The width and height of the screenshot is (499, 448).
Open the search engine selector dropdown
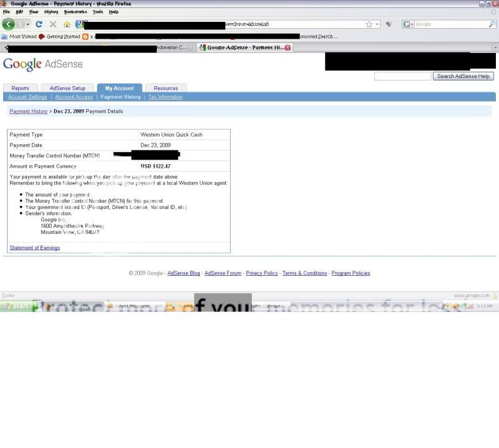pos(408,24)
